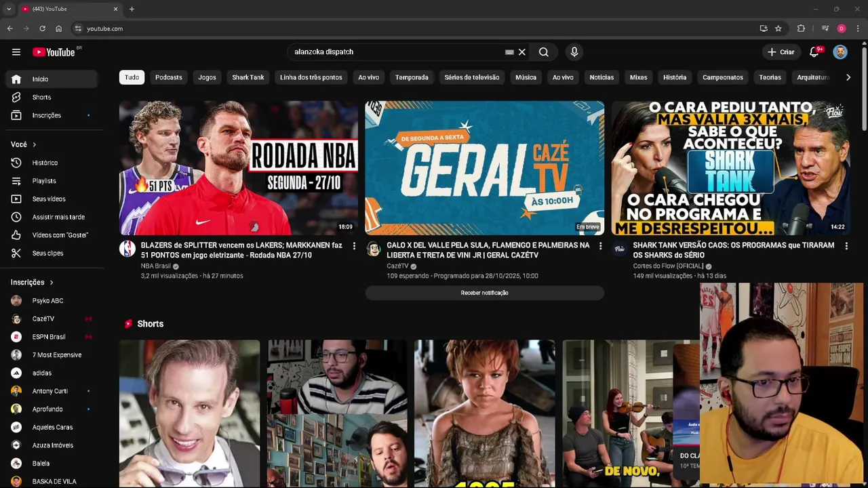This screenshot has width=868, height=488.
Task: Open adidas subscription
Action: click(x=52, y=373)
